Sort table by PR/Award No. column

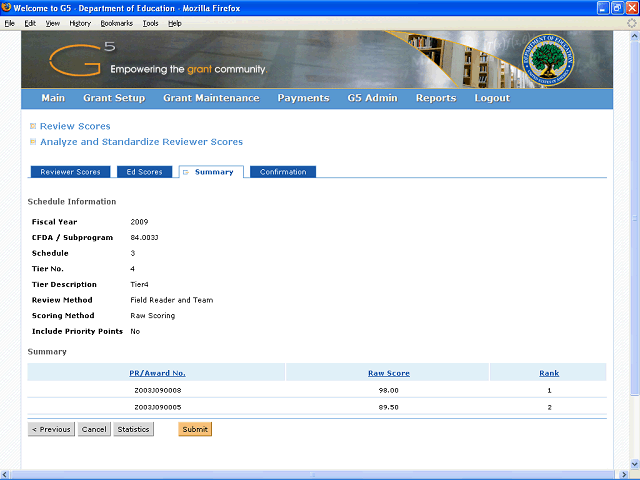[158, 373]
